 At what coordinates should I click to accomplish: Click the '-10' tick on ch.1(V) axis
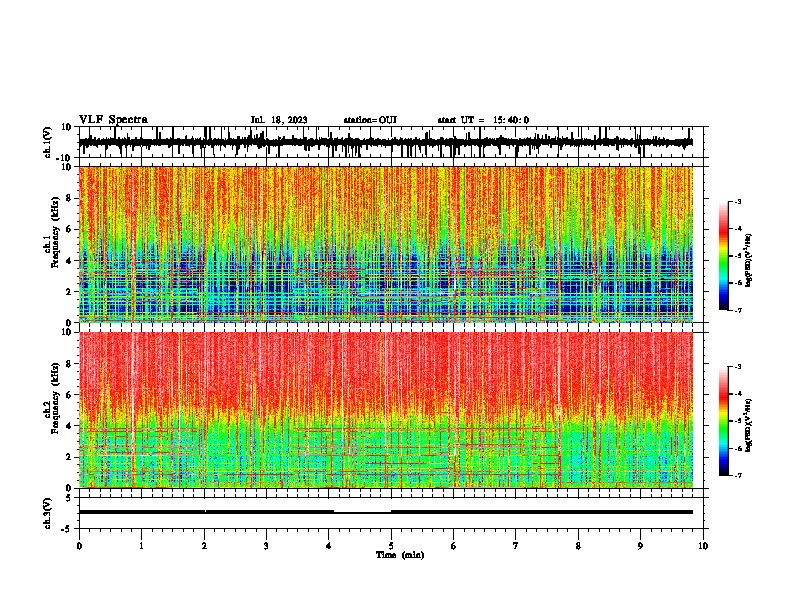coord(65,158)
